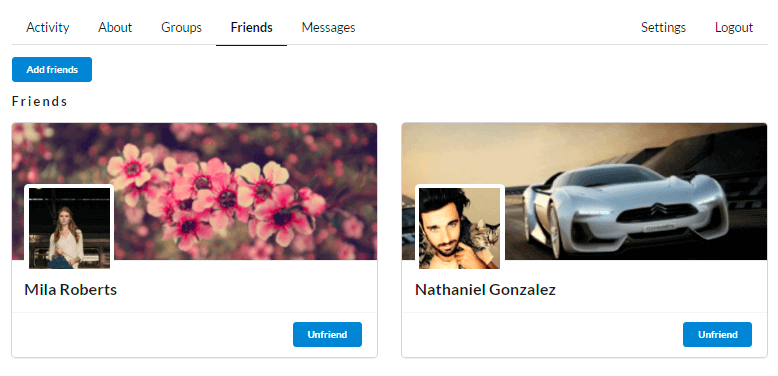Click Logout to sign out
Image resolution: width=778 pixels, height=376 pixels.
734,27
